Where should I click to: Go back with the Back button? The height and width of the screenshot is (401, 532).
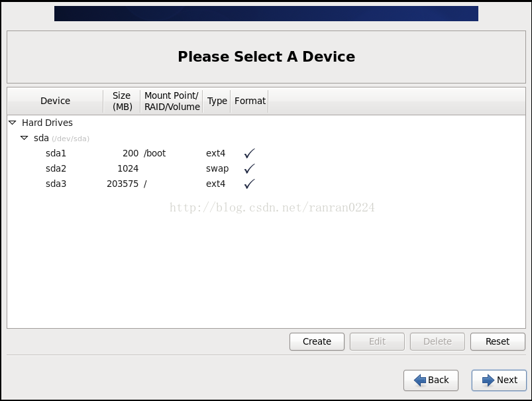point(431,380)
